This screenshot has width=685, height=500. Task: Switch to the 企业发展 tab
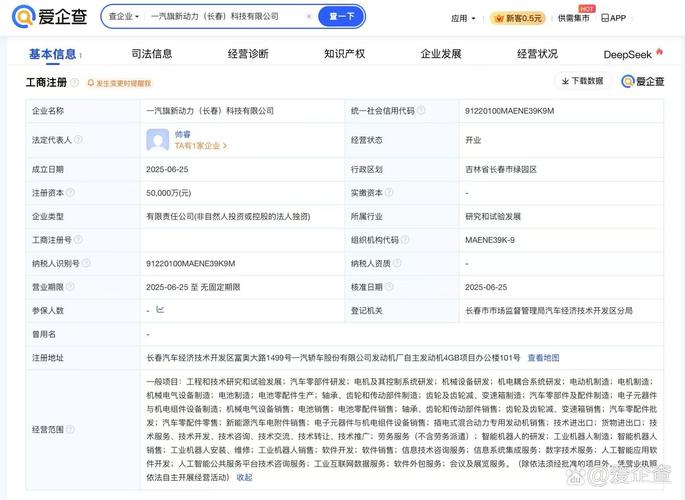(441, 54)
